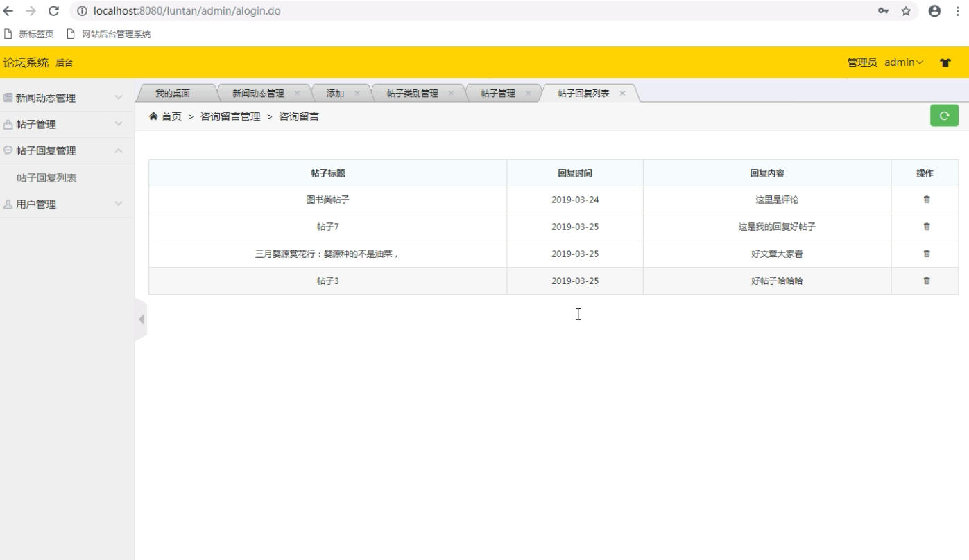Close the 帖子类别管理 tab
Screen dimensions: 969x560
click(451, 93)
